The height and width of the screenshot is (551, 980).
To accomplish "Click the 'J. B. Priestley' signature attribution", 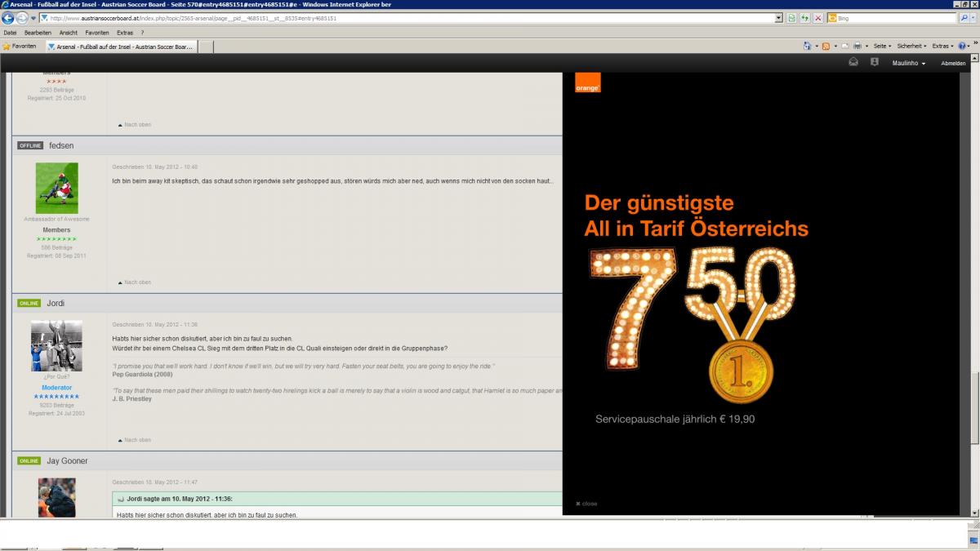I will 131,399.
